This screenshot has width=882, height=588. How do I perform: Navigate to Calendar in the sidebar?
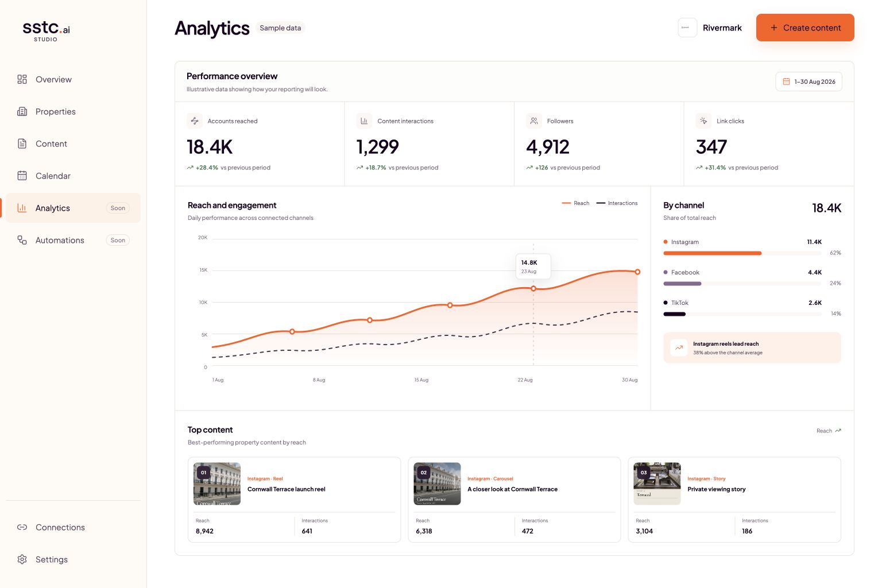point(73,176)
